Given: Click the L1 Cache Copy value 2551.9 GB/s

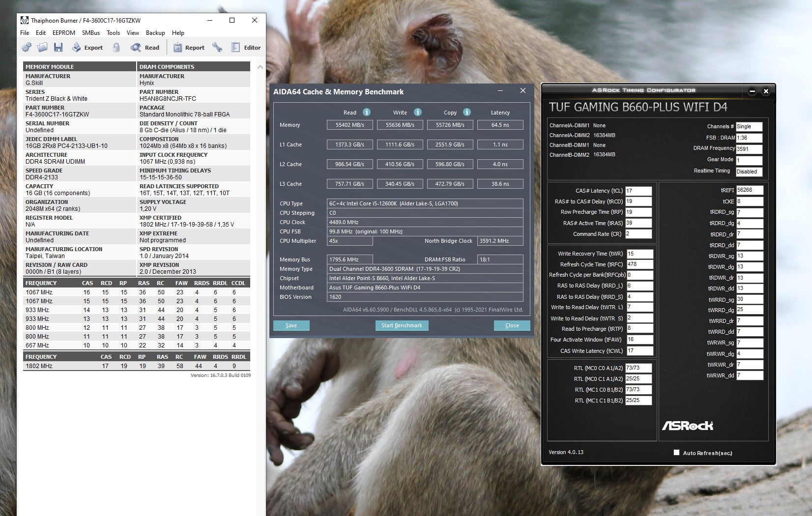Looking at the screenshot, I should tap(450, 144).
